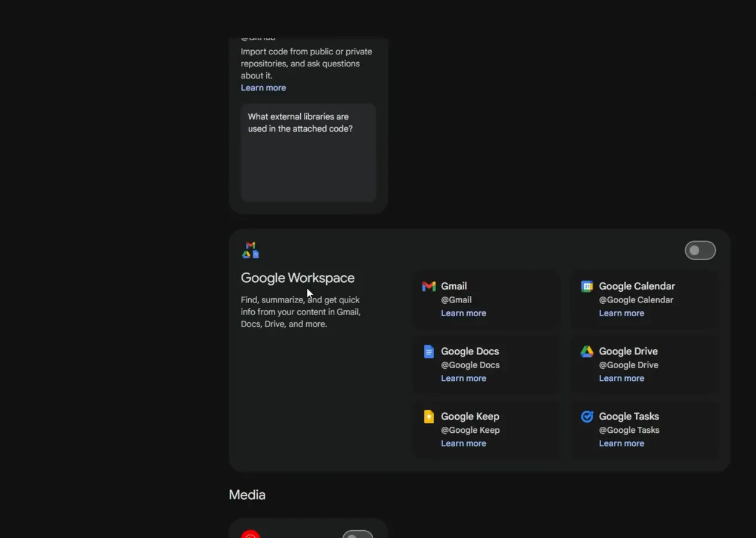
Task: Click the external libraries example prompt box
Action: [309, 152]
